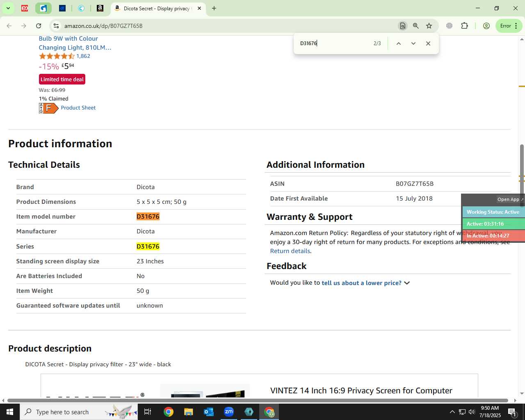Switch to the green highlighted pinned tab
This screenshot has height=420, width=525.
click(43, 8)
